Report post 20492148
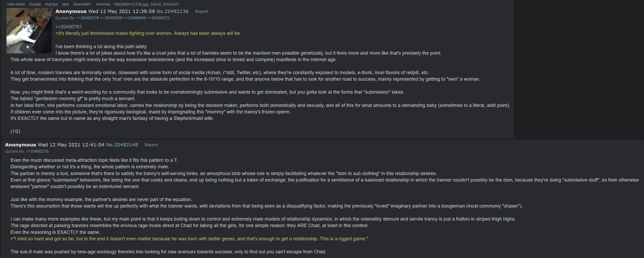 click(x=151, y=145)
